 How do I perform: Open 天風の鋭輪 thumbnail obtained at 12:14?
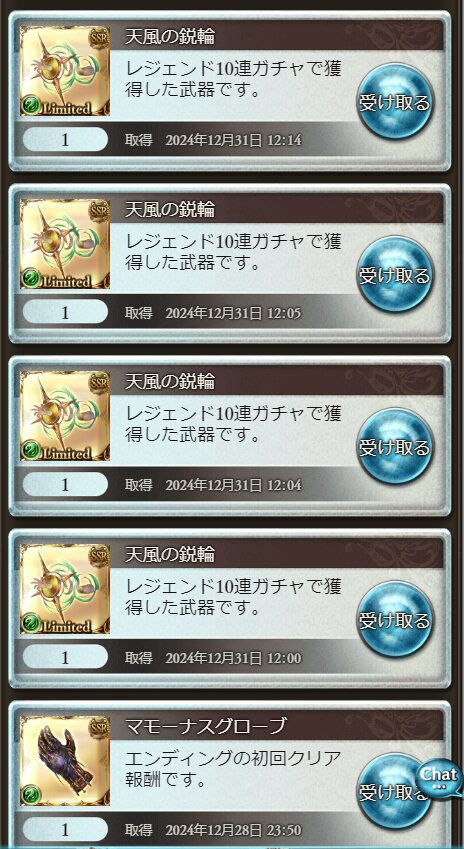pos(65,71)
